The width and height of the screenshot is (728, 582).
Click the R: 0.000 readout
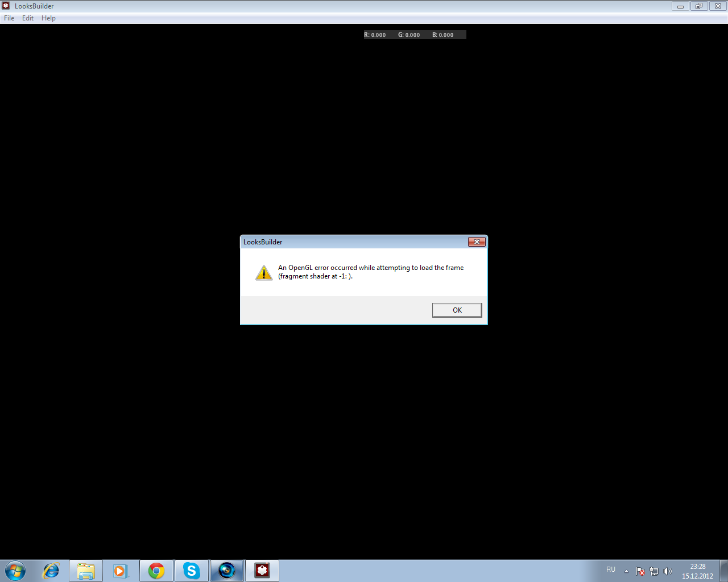(x=375, y=35)
